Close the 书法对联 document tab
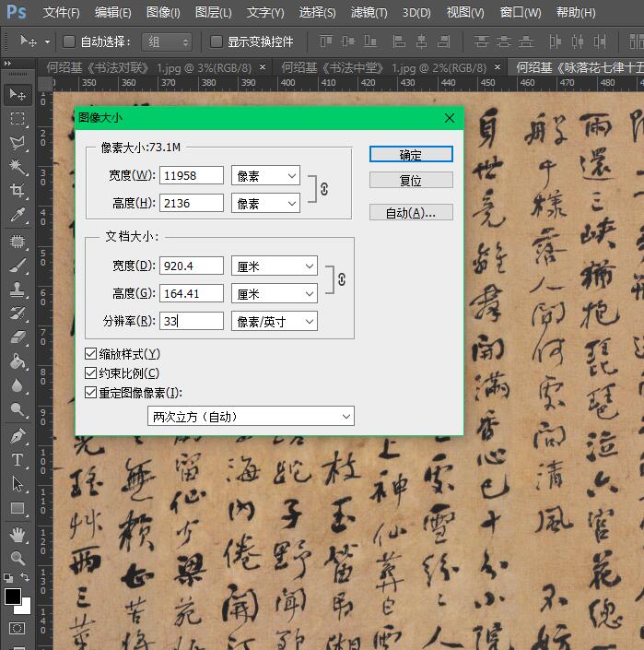644x650 pixels. (263, 66)
